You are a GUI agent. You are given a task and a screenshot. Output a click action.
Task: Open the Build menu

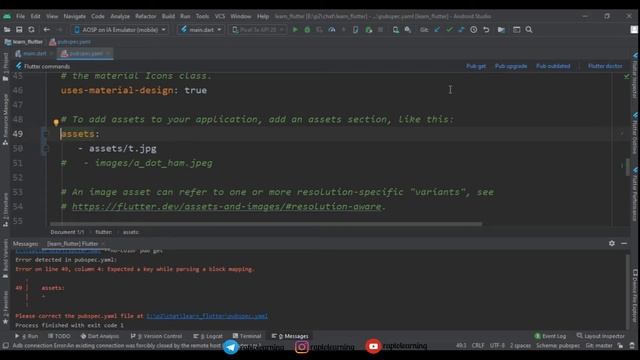coord(168,16)
